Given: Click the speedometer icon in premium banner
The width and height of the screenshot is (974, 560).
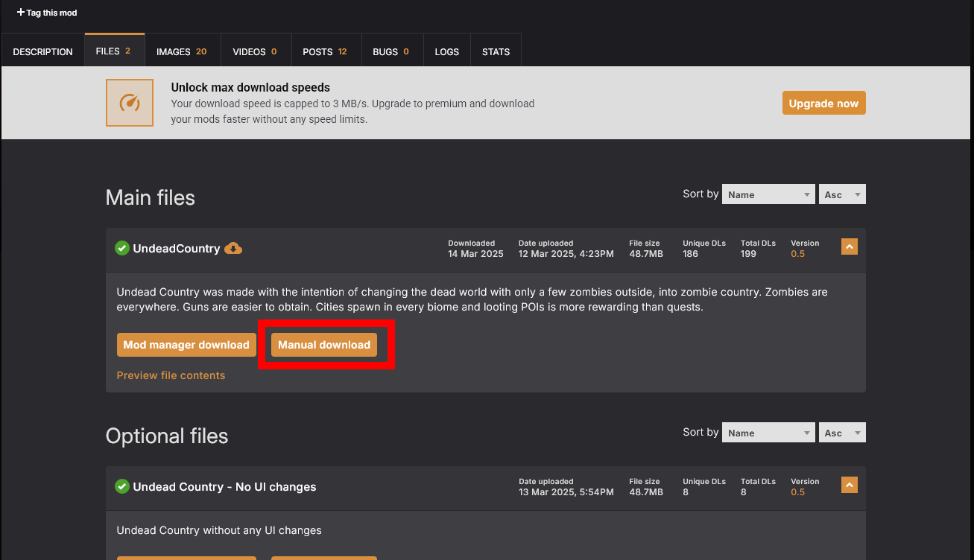Looking at the screenshot, I should (x=130, y=103).
